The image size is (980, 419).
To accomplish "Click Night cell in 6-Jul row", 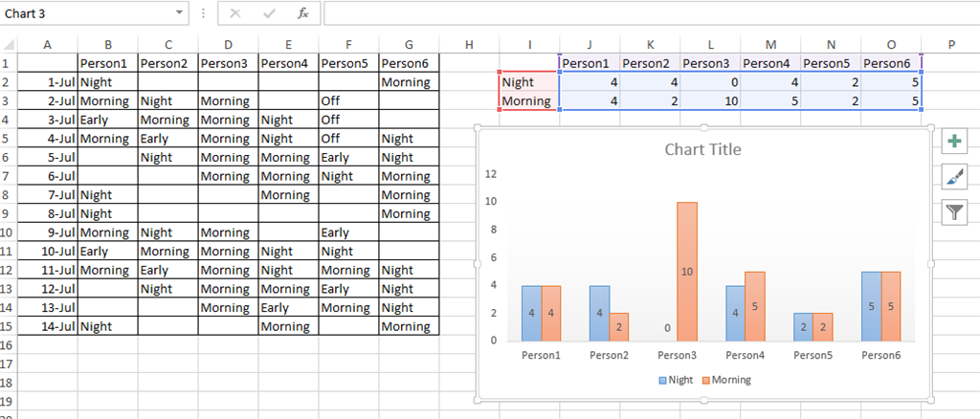I will tap(348, 176).
